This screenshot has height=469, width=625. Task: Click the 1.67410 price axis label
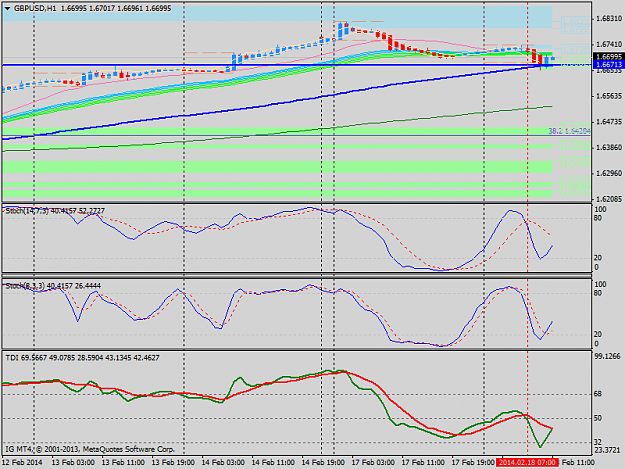pos(608,44)
